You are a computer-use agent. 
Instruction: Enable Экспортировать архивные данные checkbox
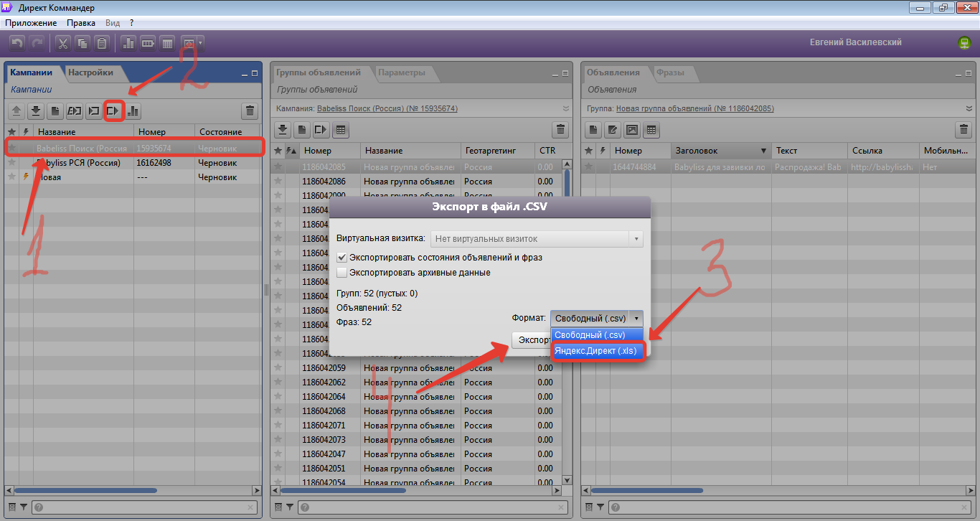pos(342,273)
